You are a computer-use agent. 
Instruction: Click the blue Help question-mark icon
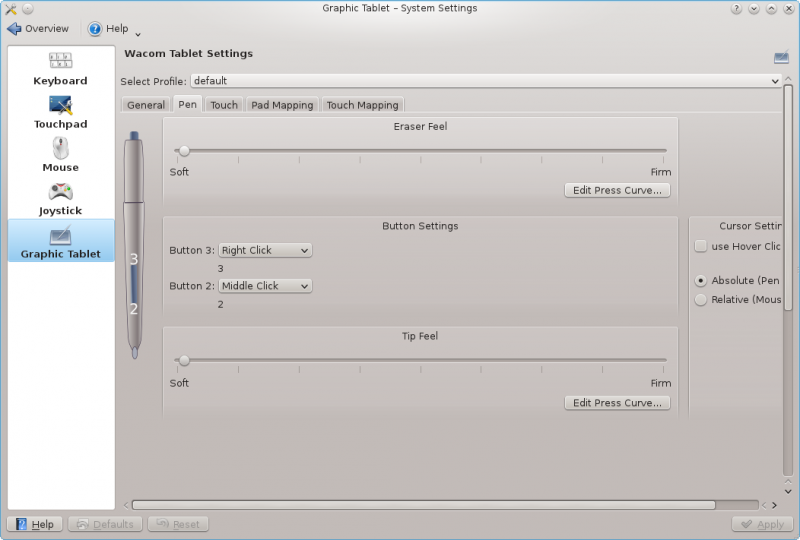(94, 29)
